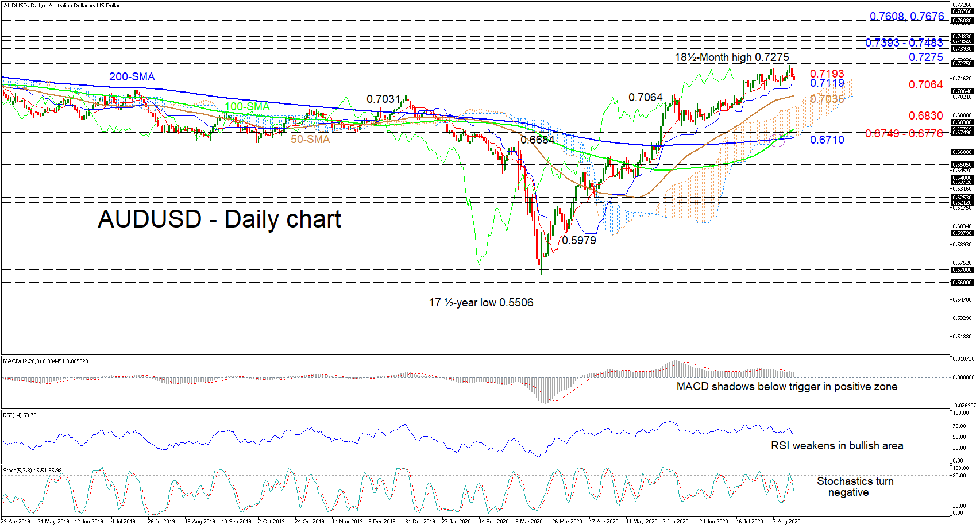Click the black '0.7064' annotation near June peak
This screenshot has height=528, width=980.
646,97
